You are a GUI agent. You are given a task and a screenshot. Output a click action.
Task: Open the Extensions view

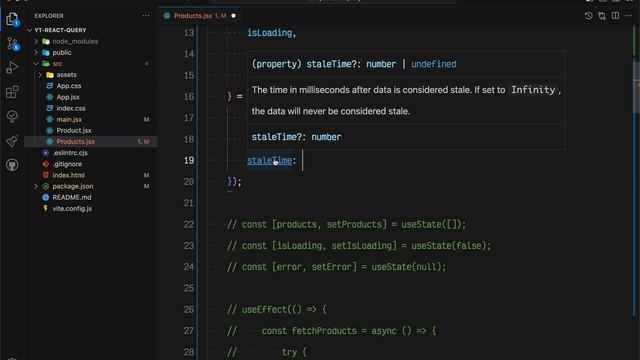12,92
